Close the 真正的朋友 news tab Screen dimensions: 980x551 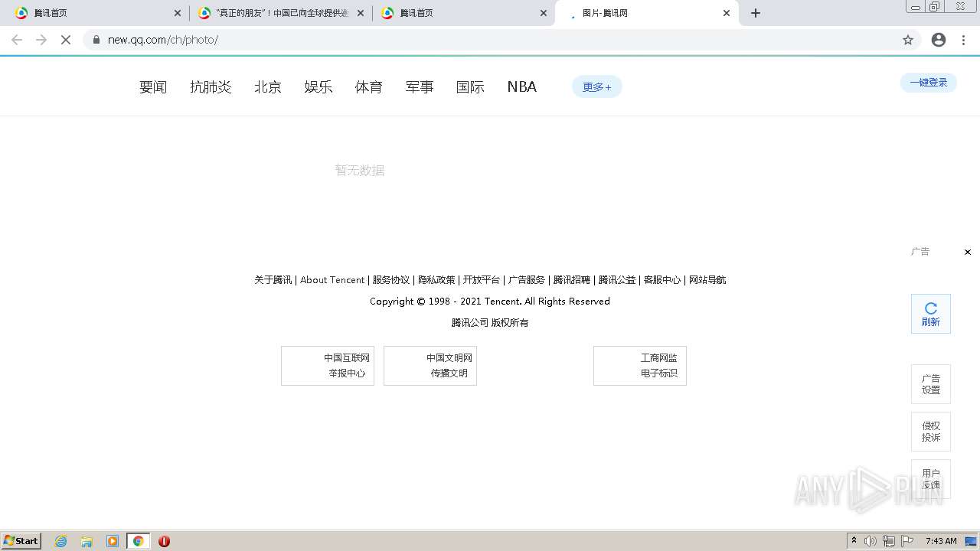(361, 13)
